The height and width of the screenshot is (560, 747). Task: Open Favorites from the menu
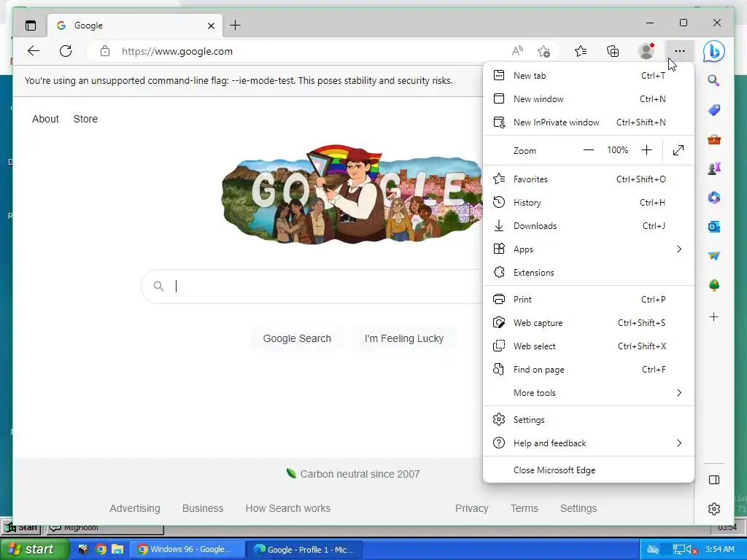tap(589, 179)
